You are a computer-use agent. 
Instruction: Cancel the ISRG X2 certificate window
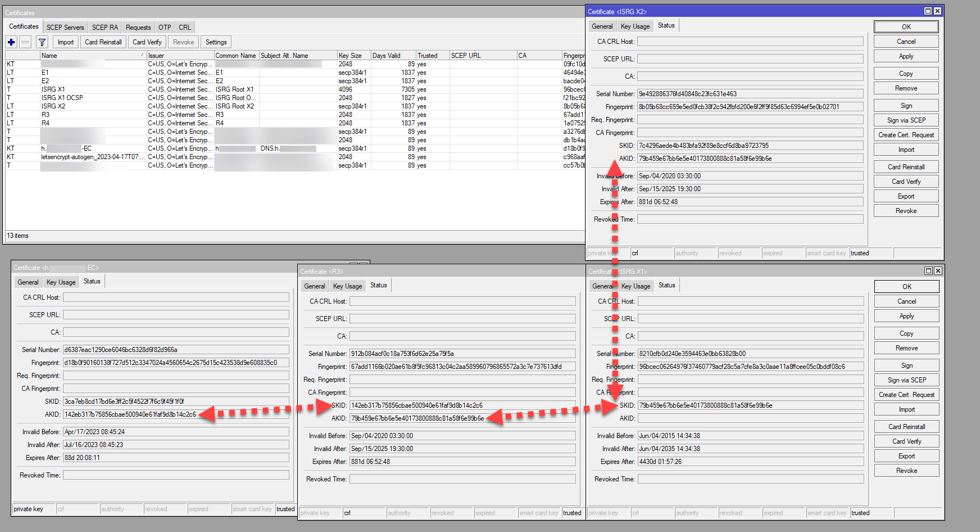point(906,42)
